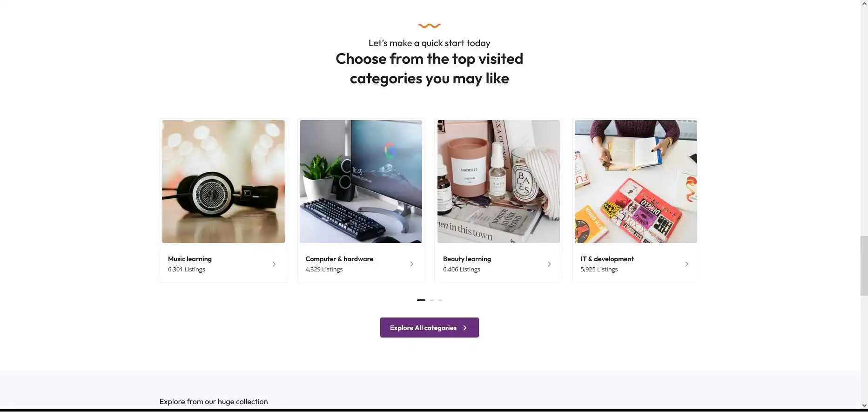The image size is (868, 412).
Task: Click the monitor and keyboard thumbnail image
Action: coord(361,182)
